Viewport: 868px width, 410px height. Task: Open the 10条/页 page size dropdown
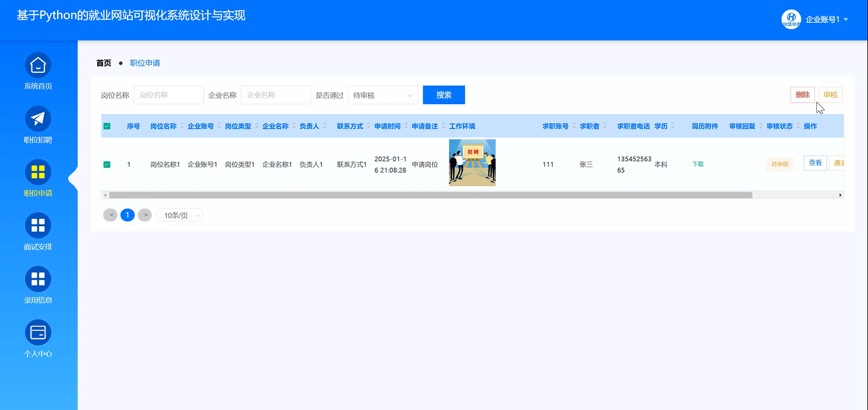point(179,215)
